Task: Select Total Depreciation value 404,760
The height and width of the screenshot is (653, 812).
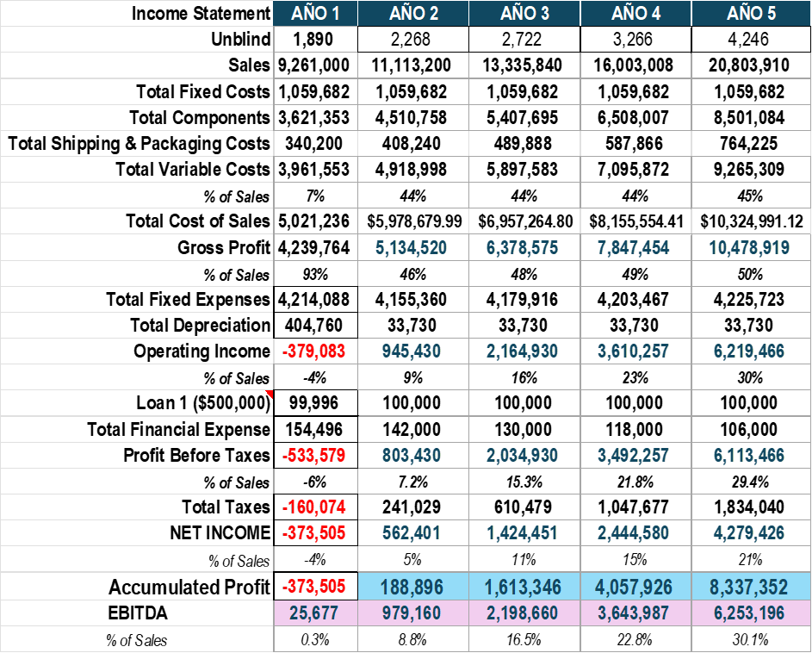Action: (x=313, y=326)
